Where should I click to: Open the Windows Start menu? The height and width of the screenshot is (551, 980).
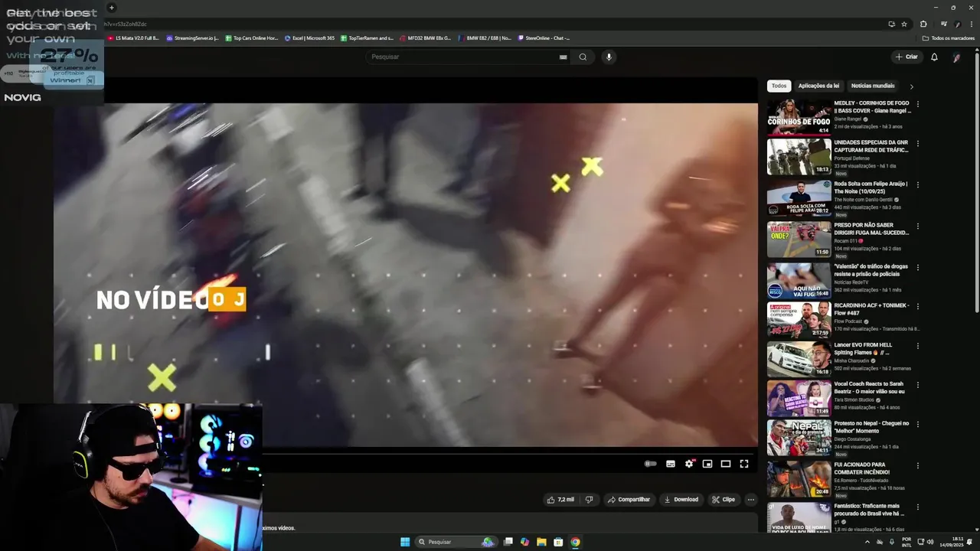(405, 542)
